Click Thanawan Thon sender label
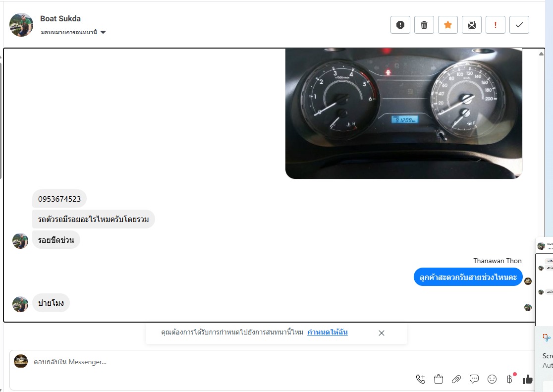Image resolution: width=553 pixels, height=392 pixels. pyautogui.click(x=498, y=261)
